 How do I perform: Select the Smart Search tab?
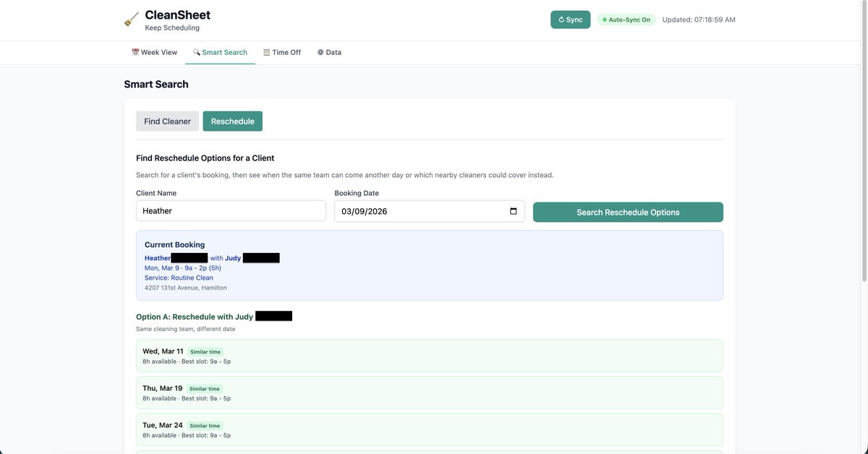click(x=220, y=52)
